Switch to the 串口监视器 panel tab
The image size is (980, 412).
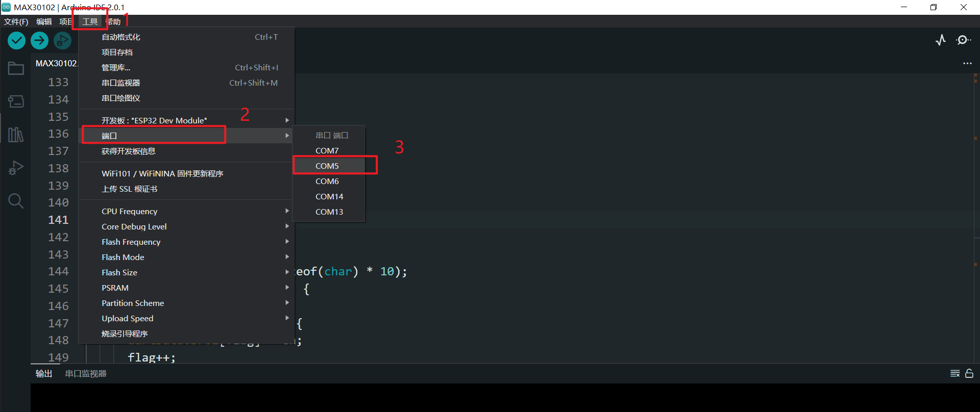(x=86, y=373)
